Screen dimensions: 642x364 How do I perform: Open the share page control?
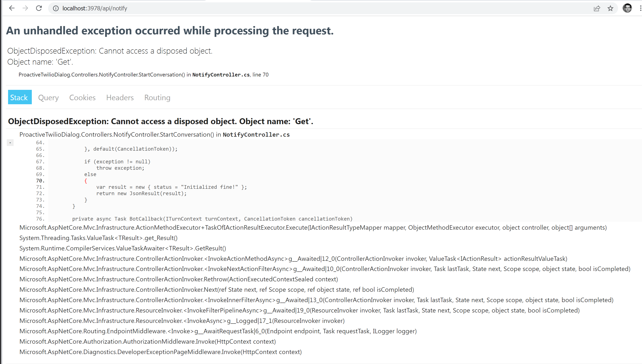[597, 8]
